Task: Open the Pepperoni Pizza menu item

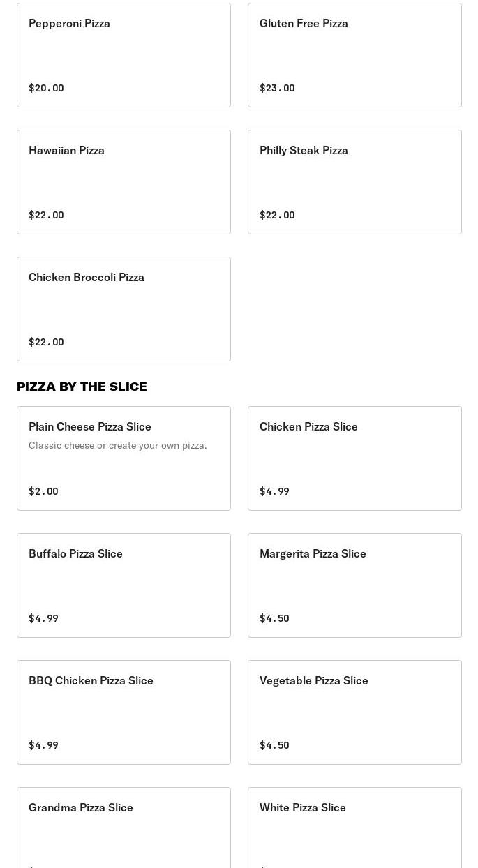Action: tap(124, 55)
